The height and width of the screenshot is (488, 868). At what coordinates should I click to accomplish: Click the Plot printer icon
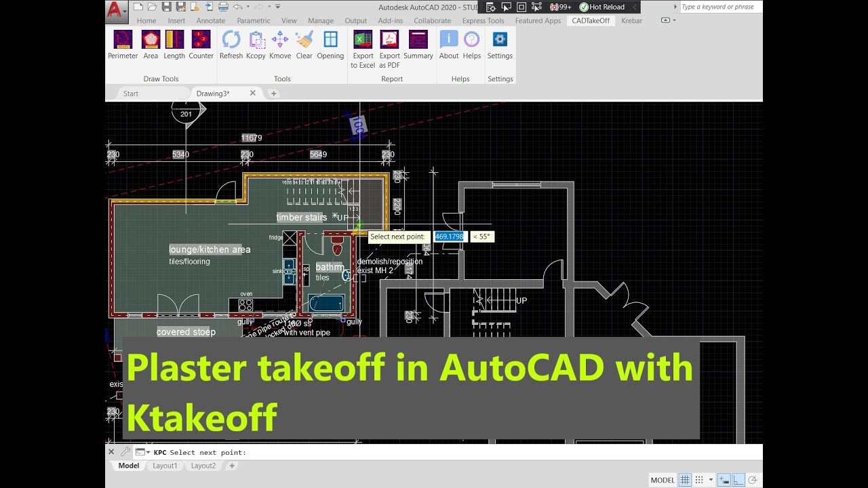point(223,7)
